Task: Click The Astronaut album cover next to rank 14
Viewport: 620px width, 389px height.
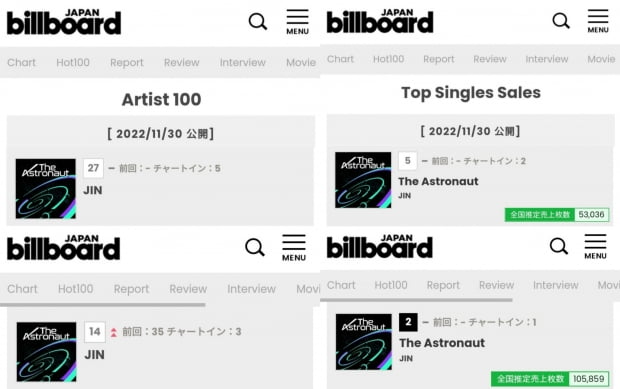Action: point(46,352)
